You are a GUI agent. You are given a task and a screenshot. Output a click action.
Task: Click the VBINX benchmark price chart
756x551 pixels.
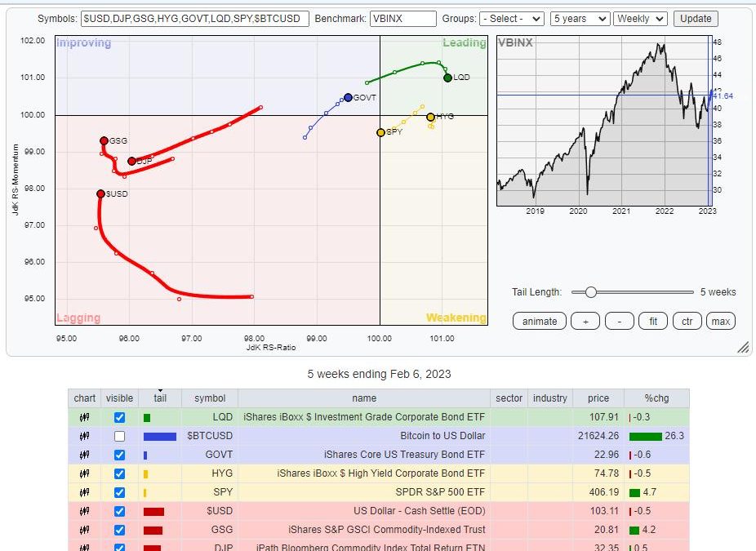click(x=605, y=121)
